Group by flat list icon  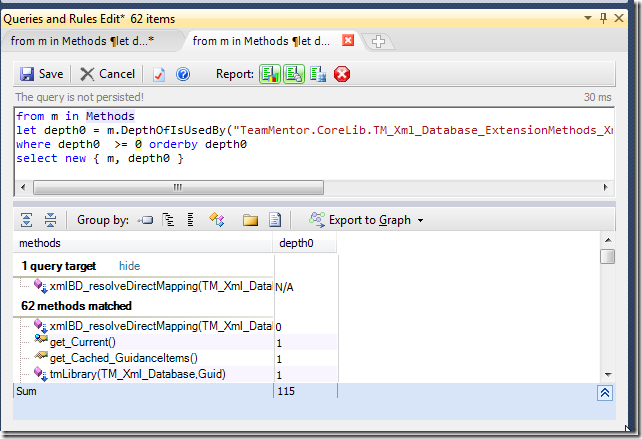pos(190,220)
